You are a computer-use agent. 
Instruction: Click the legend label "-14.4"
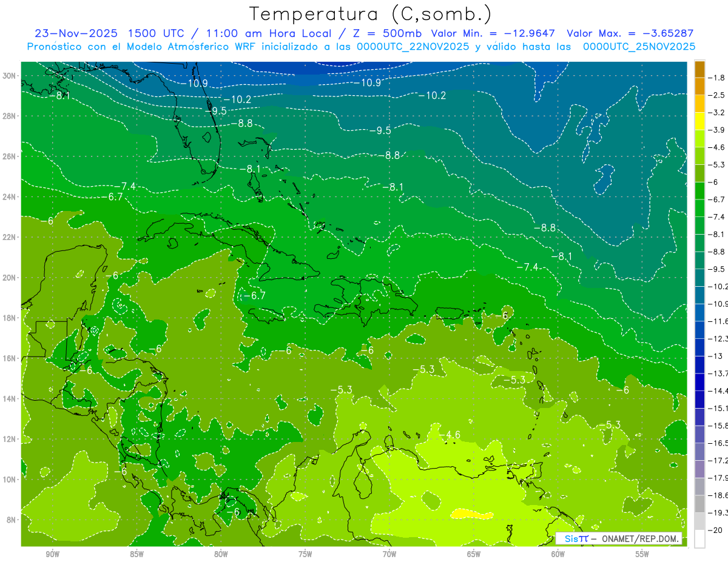(718, 390)
